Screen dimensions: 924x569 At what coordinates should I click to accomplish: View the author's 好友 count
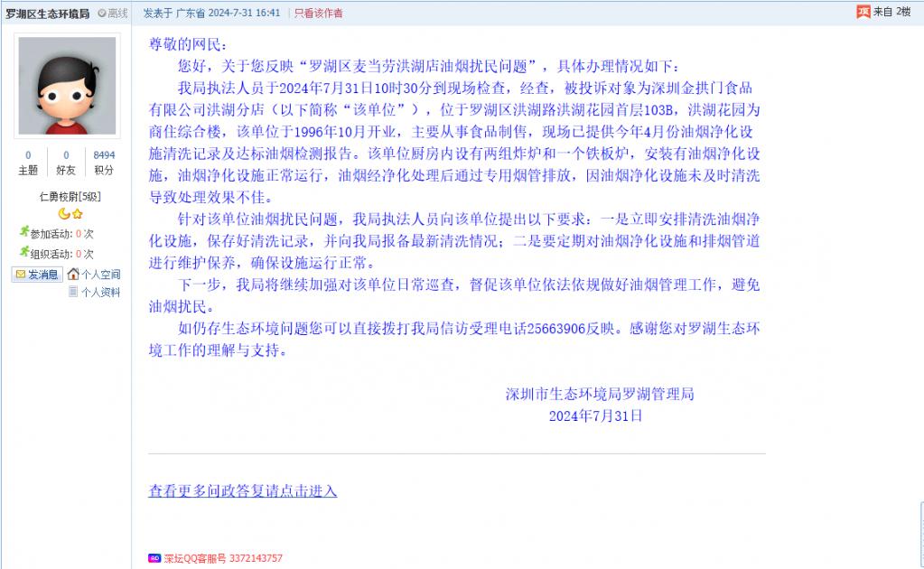[66, 163]
